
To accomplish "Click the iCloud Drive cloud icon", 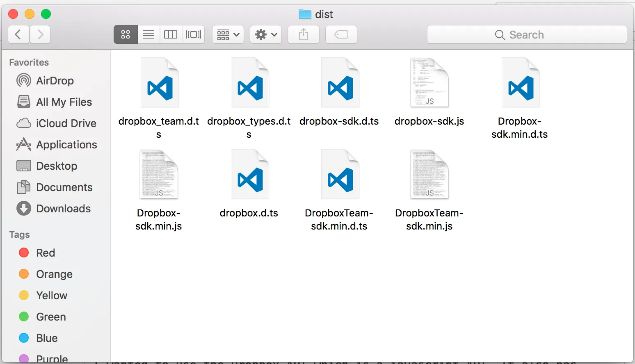I will point(24,123).
